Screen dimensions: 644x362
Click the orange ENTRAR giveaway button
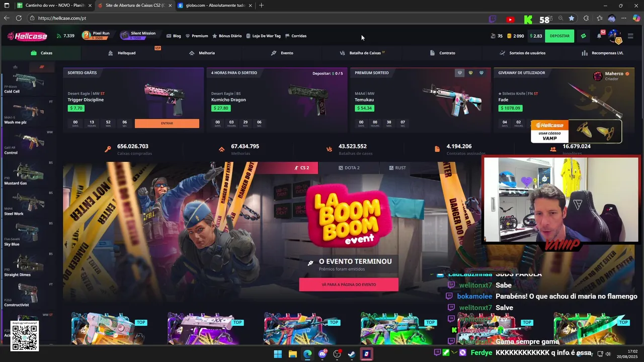pyautogui.click(x=167, y=123)
